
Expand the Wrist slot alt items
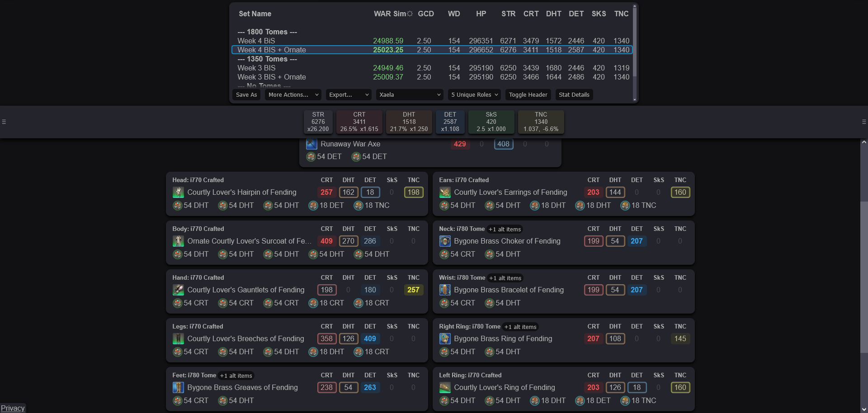[505, 278]
